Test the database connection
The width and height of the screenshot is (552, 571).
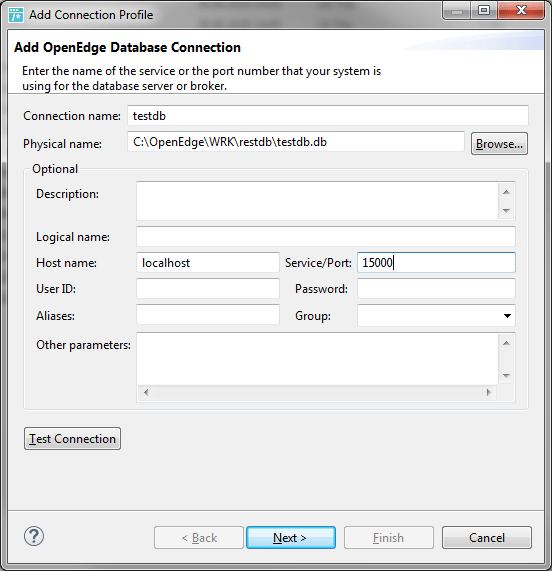72,438
